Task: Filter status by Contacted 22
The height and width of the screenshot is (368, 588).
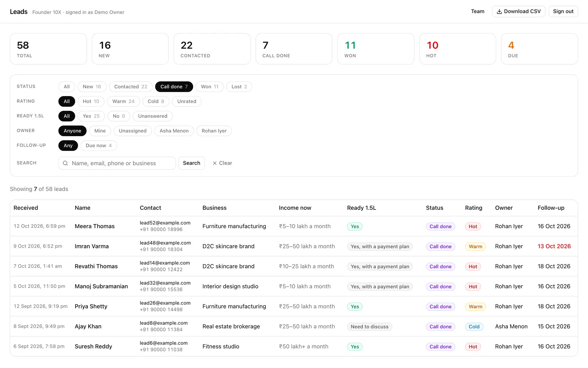Action: [x=130, y=86]
